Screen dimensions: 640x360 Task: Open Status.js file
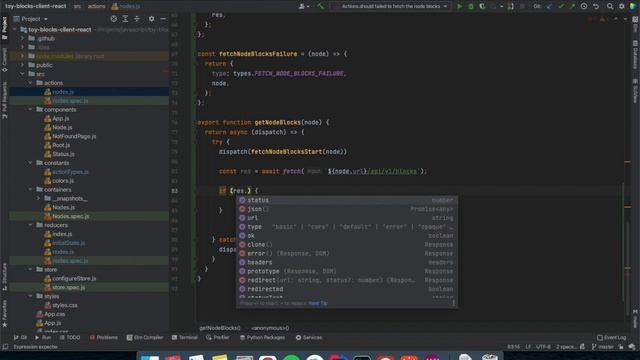click(63, 154)
